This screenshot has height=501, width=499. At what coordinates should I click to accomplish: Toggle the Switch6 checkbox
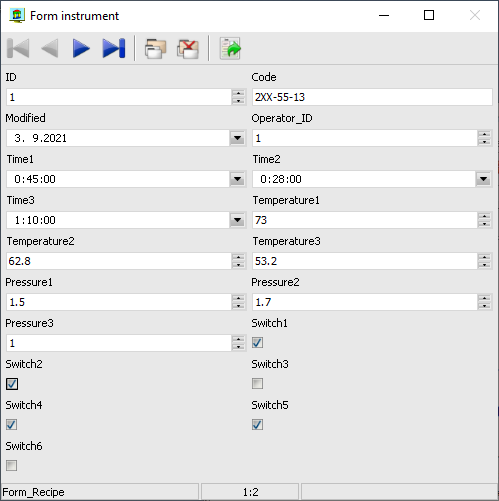click(x=12, y=466)
